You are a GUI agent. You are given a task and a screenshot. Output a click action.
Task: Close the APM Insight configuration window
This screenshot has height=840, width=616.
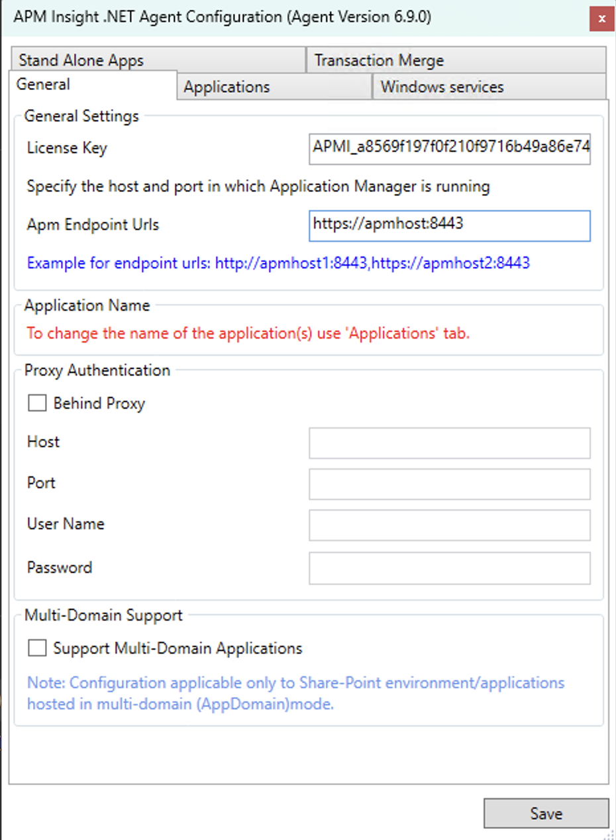pos(601,19)
